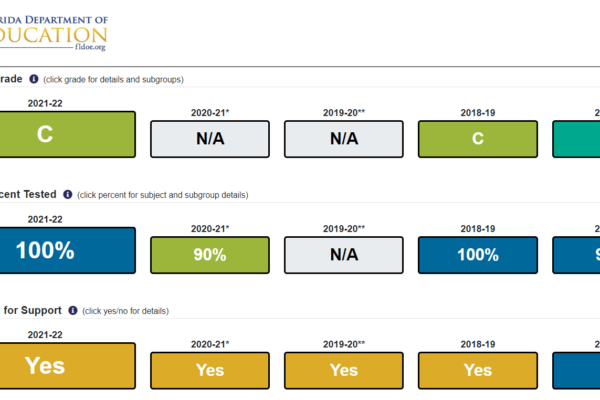Open 2020-21 Yes support details
Screen dimensions: 600x400
210,371
